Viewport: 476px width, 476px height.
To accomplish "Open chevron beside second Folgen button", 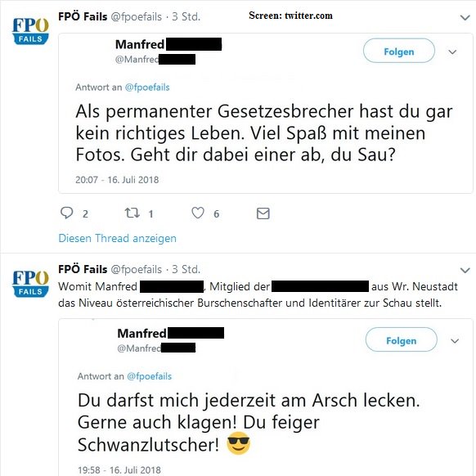I will 455,341.
